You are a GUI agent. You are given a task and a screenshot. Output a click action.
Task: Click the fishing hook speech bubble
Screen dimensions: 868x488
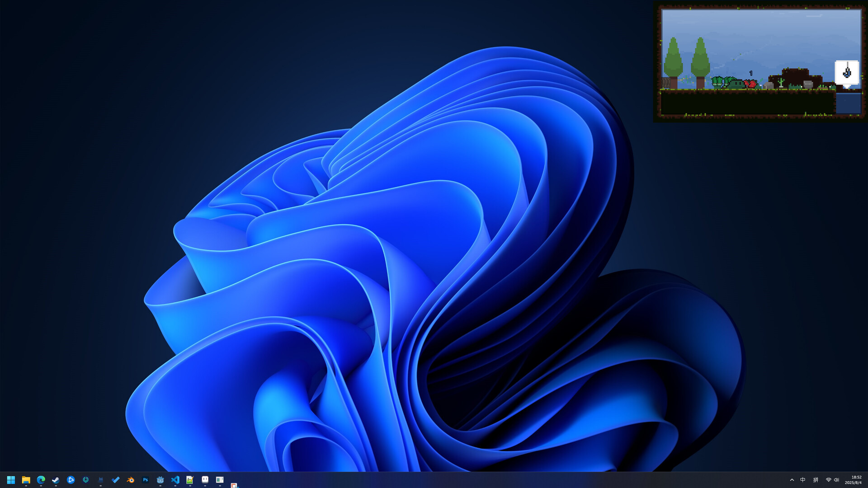847,72
